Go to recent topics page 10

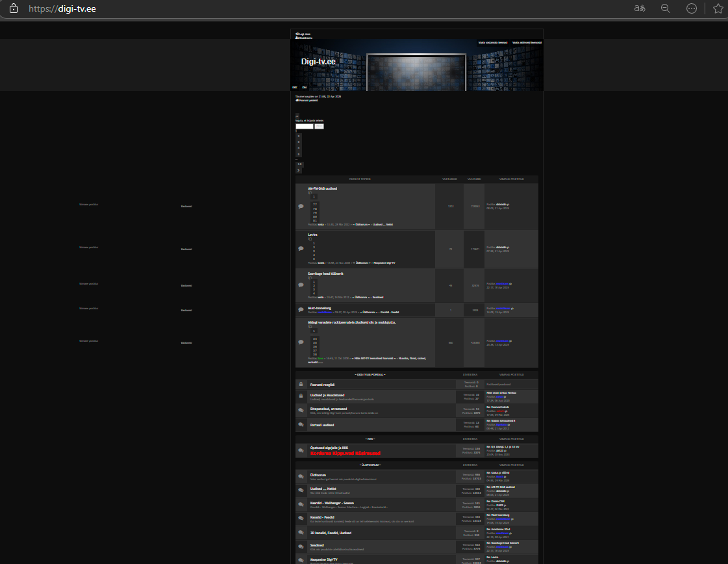click(x=299, y=164)
